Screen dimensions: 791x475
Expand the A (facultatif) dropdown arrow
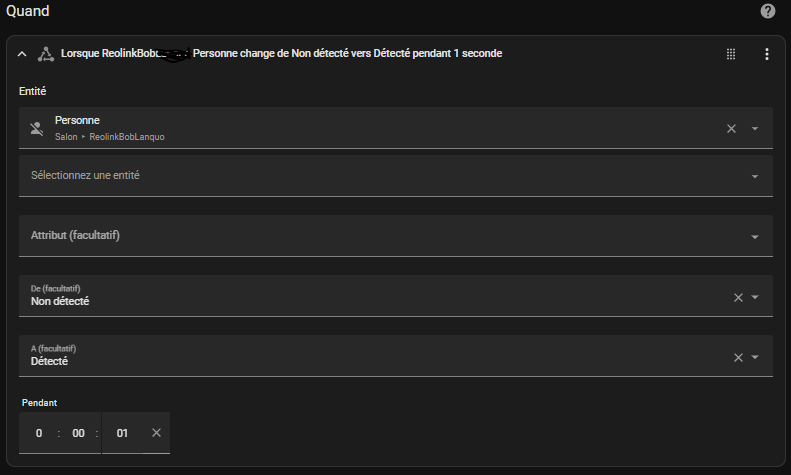coord(755,357)
